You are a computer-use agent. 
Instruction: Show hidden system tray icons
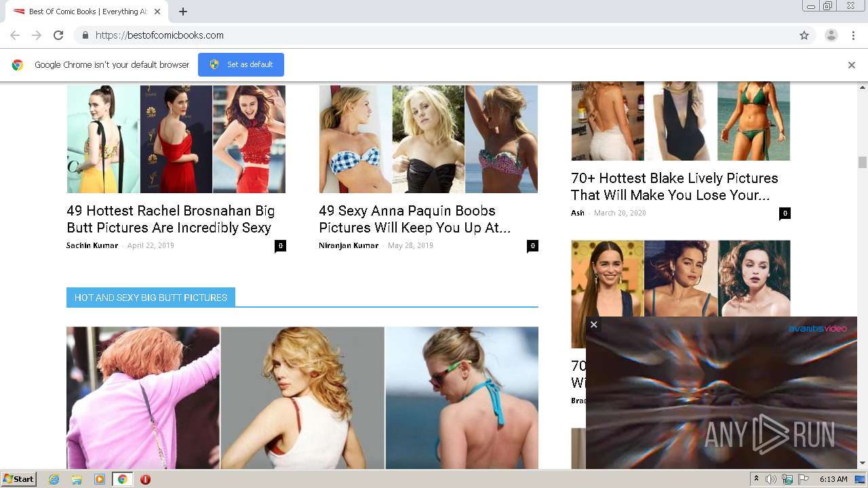point(757,479)
